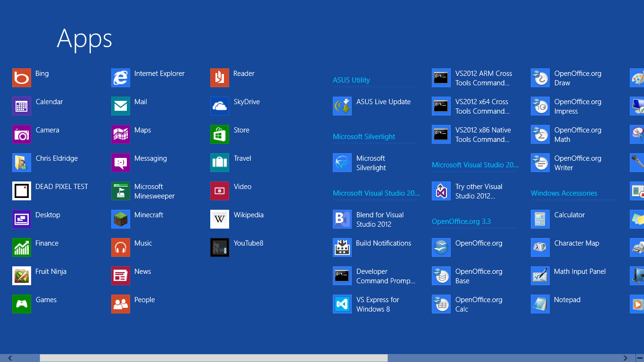Click the OpenOffice.org 3.3 group heading
The image size is (644, 362).
tap(461, 222)
